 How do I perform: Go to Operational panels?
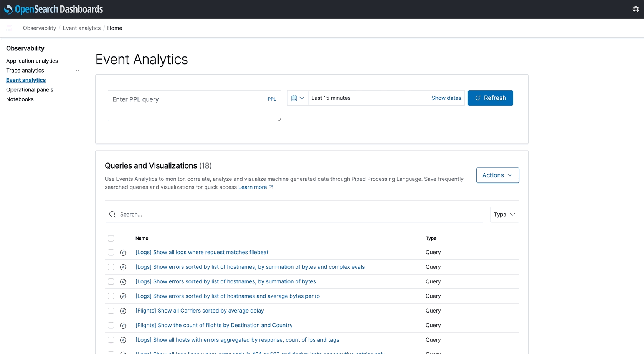(x=30, y=89)
